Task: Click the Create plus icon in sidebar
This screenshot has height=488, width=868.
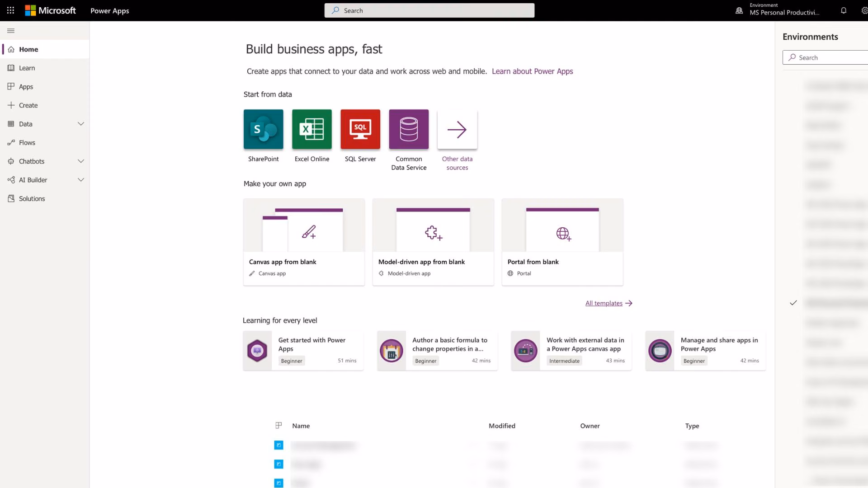Action: pyautogui.click(x=11, y=105)
